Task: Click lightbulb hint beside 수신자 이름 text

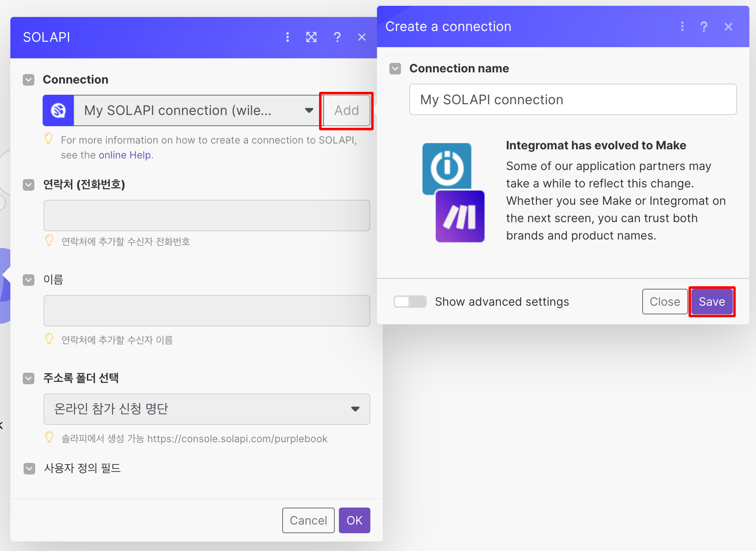Action: pos(49,339)
